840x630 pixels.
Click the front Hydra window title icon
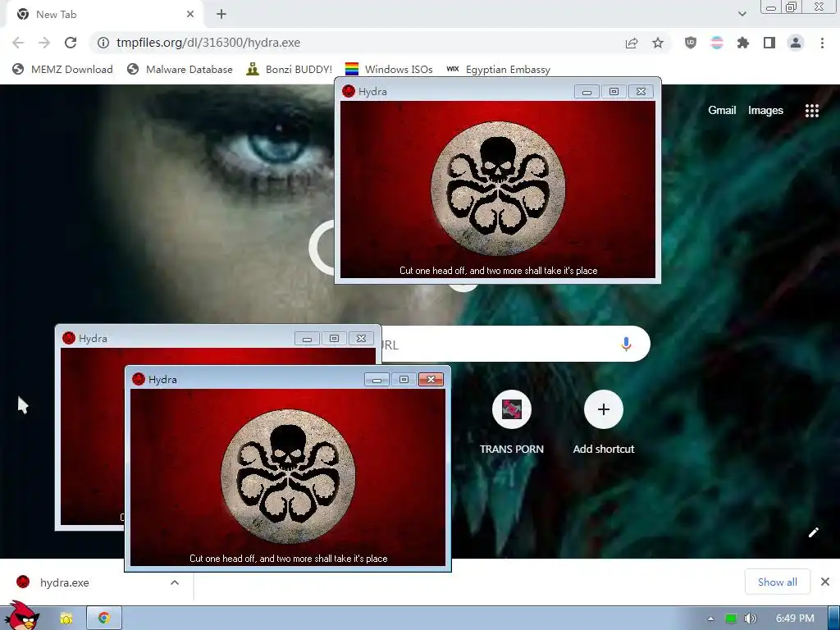coord(139,379)
